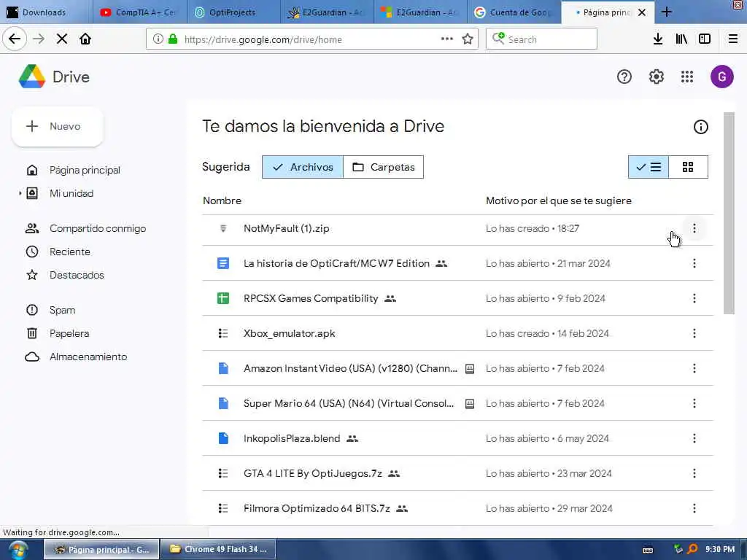Open GTA 4 LITE By OptiJuegos.7z
Image resolution: width=747 pixels, height=560 pixels.
[x=312, y=473]
